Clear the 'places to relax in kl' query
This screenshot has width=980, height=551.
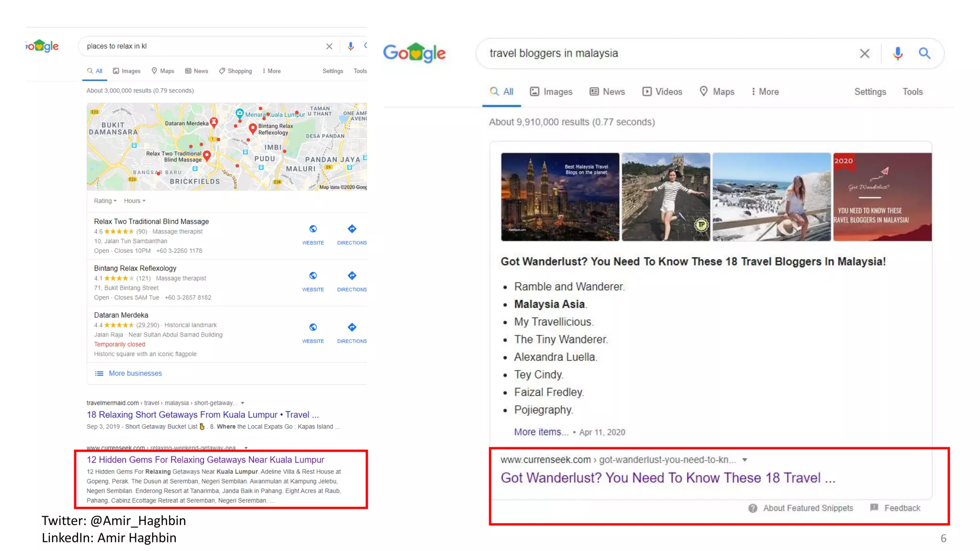click(x=329, y=46)
